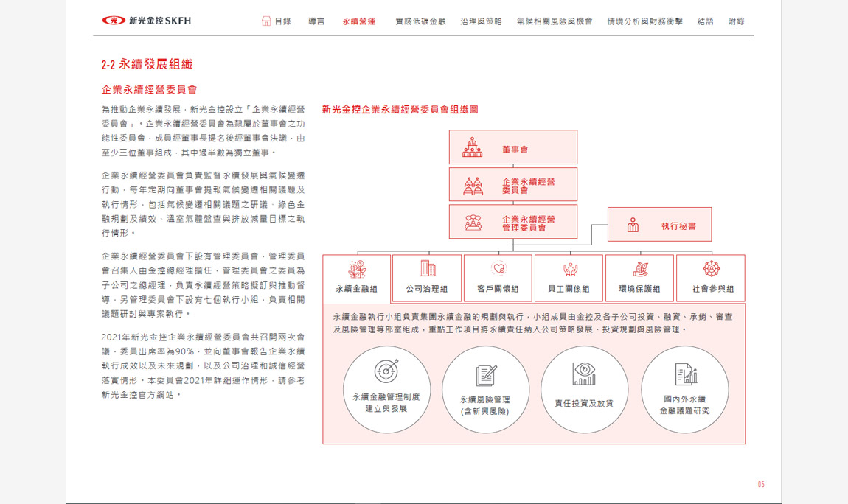Viewport: 848px width, 504px height.
Task: Click the 企業永續經營管理委員會 box
Action: (x=512, y=223)
